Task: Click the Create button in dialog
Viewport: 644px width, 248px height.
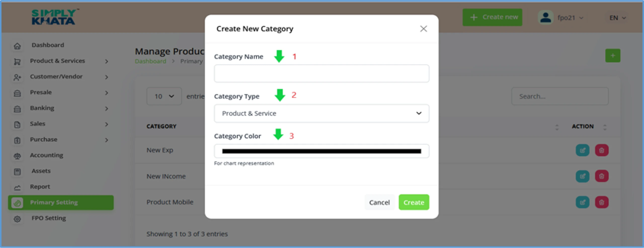Action: (x=414, y=202)
